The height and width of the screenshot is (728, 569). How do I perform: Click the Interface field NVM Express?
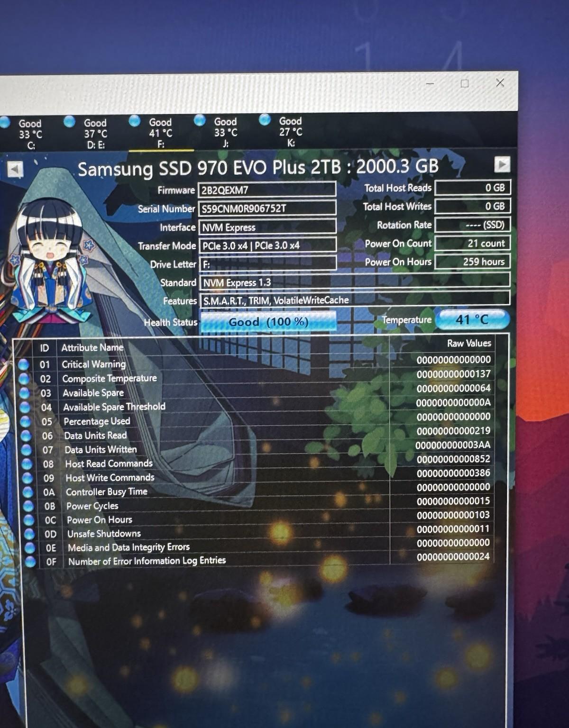pos(267,227)
